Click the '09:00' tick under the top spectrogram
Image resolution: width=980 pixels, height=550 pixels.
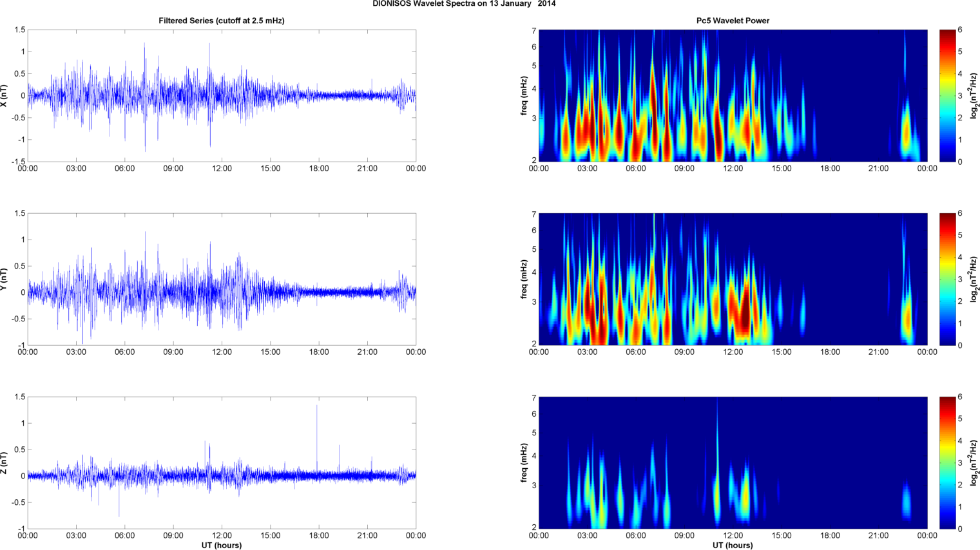(x=684, y=169)
